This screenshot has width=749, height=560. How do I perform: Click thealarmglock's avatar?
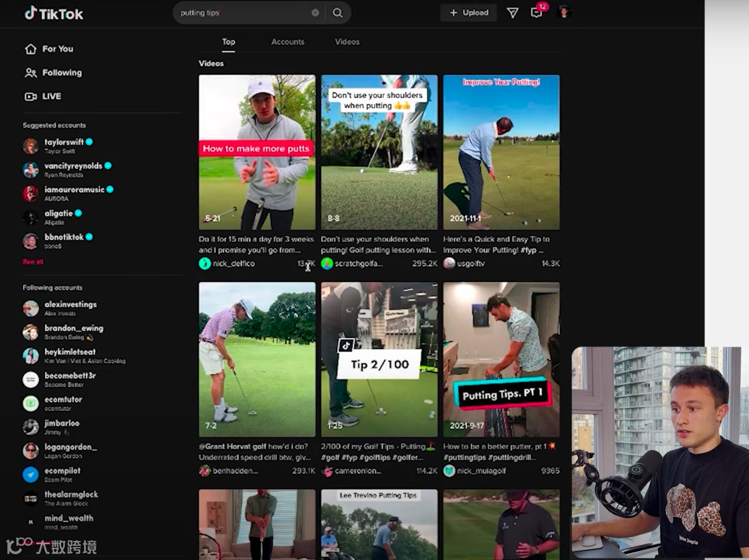pyautogui.click(x=31, y=498)
